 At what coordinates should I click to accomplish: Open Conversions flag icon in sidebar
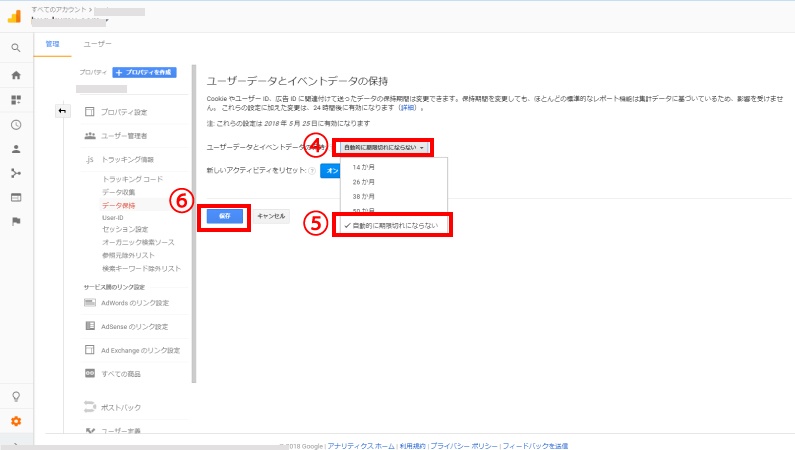point(15,221)
